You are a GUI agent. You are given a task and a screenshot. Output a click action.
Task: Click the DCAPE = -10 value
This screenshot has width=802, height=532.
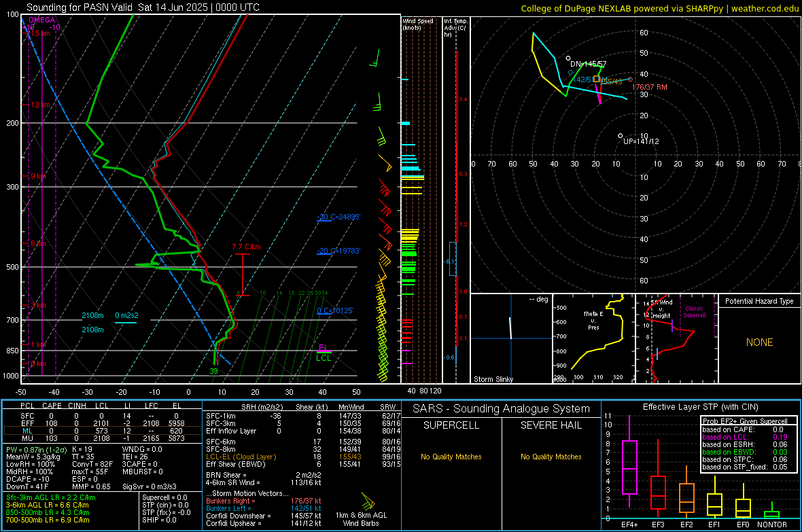coord(28,479)
